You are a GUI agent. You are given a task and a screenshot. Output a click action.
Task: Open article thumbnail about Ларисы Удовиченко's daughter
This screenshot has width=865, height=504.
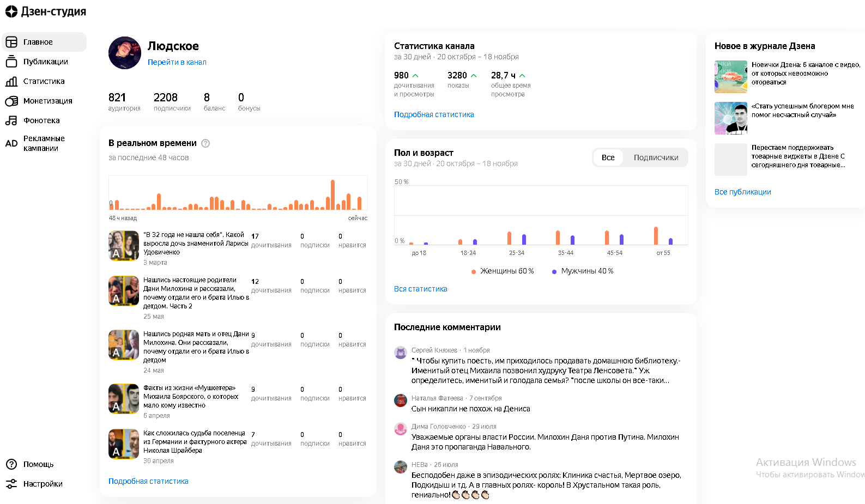[x=124, y=246]
